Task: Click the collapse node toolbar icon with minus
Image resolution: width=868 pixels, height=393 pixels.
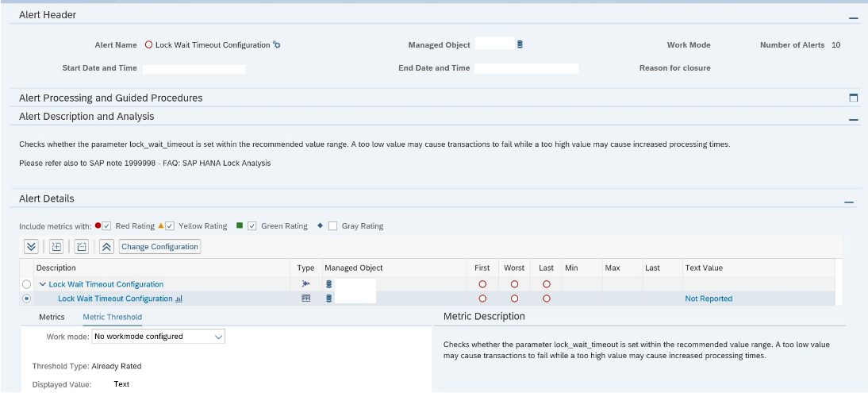Action: pyautogui.click(x=82, y=247)
